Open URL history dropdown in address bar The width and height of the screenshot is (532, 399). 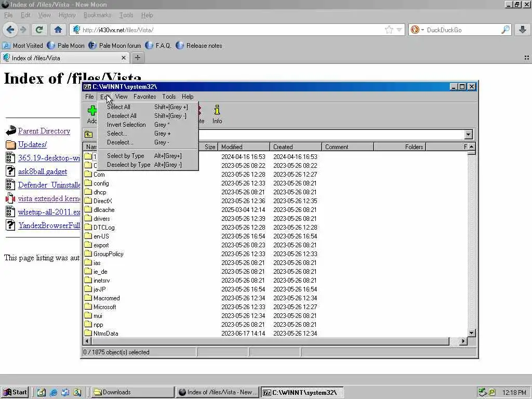point(399,30)
